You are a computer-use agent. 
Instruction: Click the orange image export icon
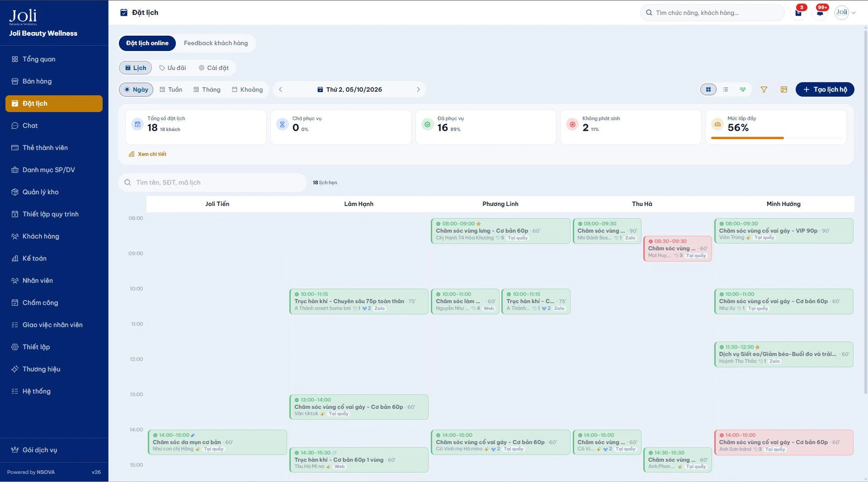click(784, 89)
